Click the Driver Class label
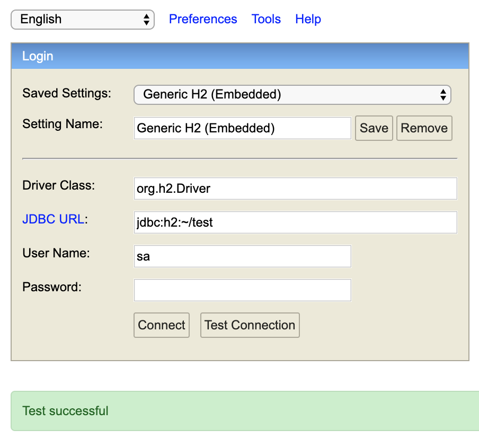Viewport: 479px width, 448px height. 59,185
